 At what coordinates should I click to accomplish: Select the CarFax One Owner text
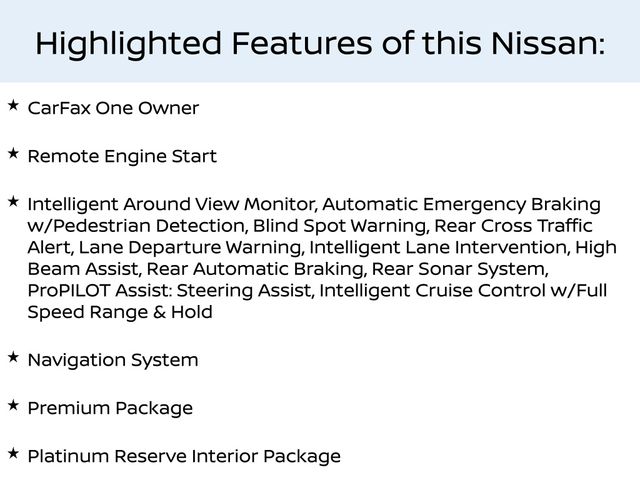click(x=113, y=108)
